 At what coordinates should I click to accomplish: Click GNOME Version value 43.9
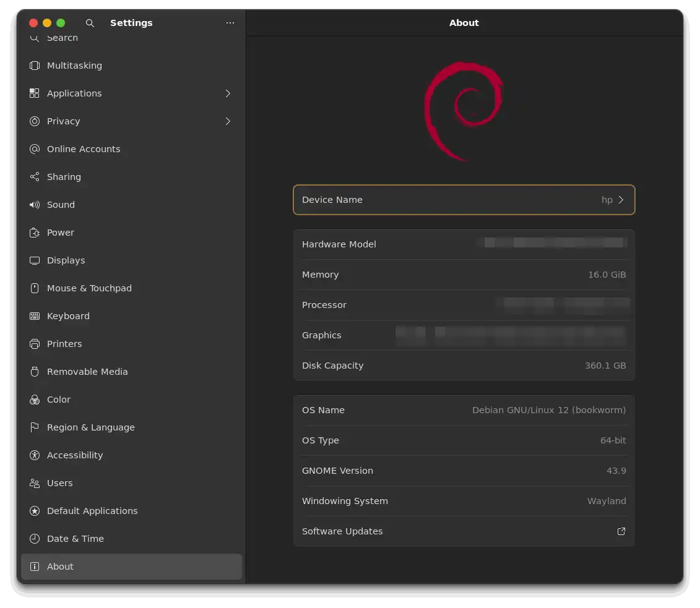pyautogui.click(x=616, y=471)
